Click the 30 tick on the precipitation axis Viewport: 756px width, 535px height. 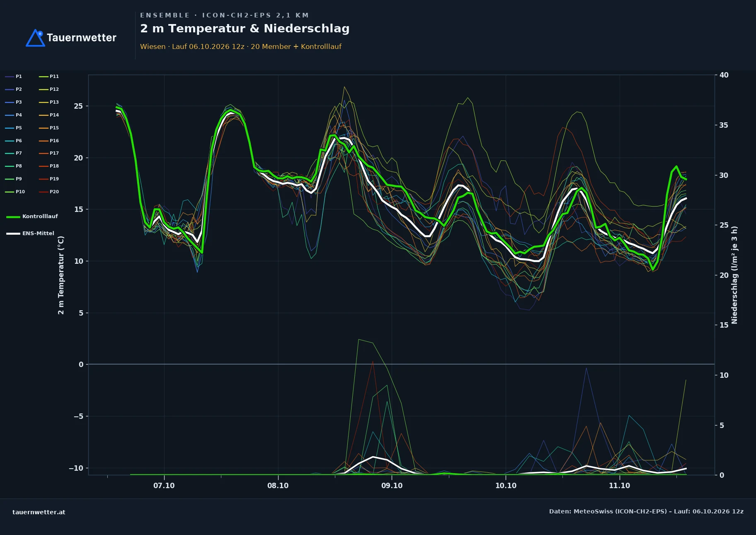click(724, 175)
